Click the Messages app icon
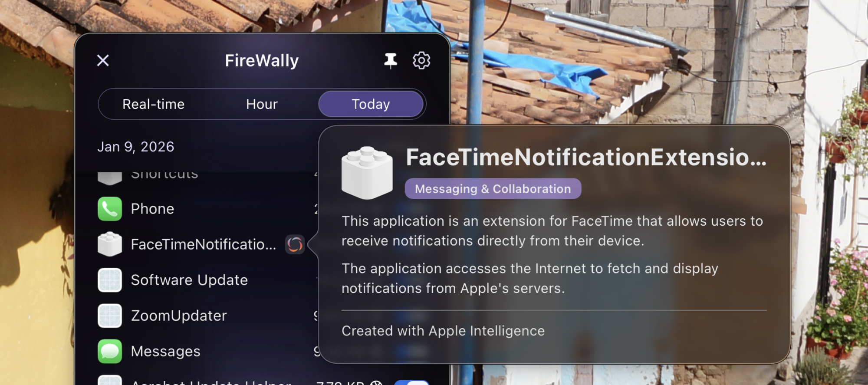The width and height of the screenshot is (868, 385). pos(110,351)
